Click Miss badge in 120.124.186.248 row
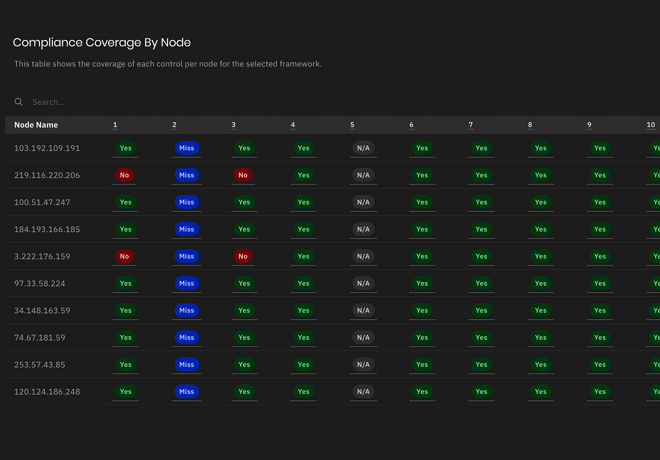 186,392
